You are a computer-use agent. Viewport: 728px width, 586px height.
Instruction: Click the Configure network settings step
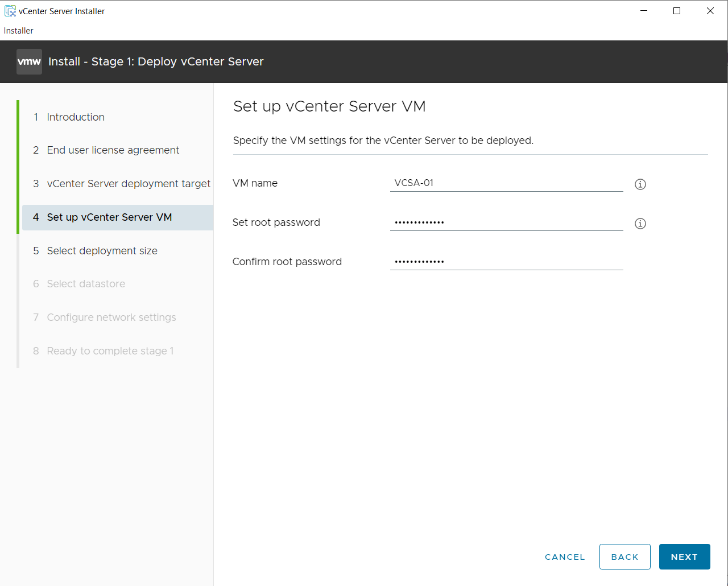point(111,317)
